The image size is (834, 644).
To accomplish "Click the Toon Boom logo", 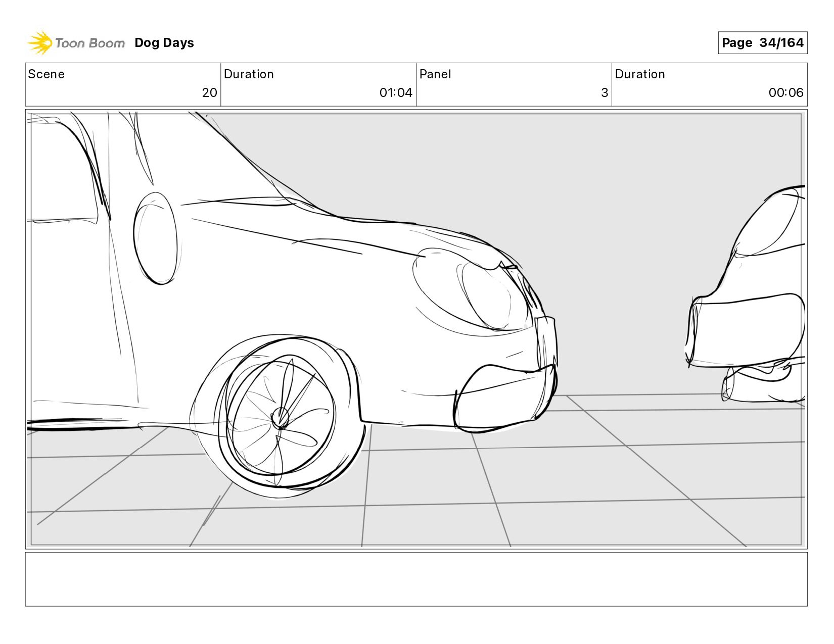I will [76, 43].
